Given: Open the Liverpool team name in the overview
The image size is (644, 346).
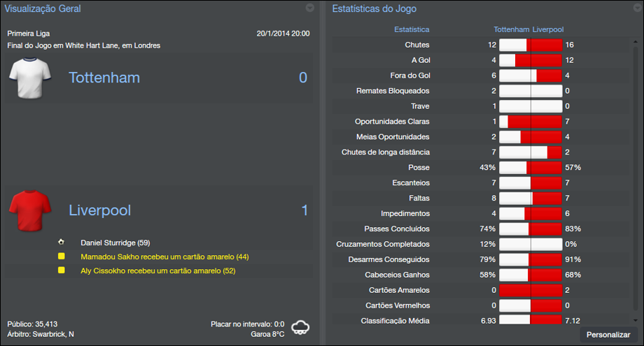Looking at the screenshot, I should (x=99, y=210).
